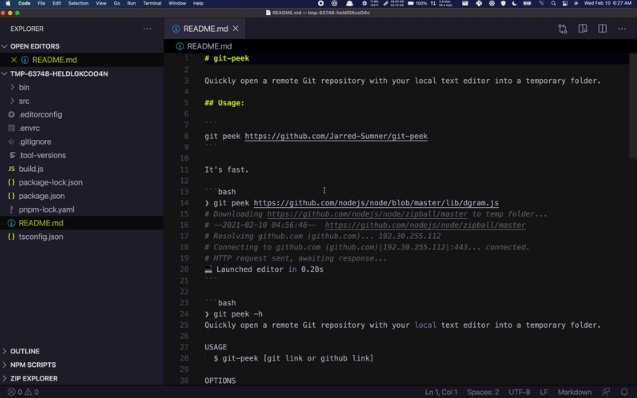
Task: Expand the bin folder
Action: 81,87
